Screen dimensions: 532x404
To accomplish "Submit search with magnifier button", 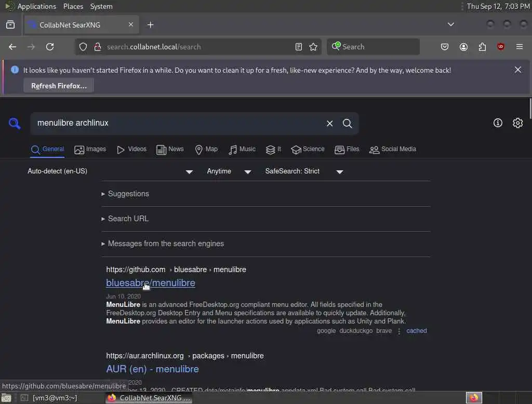I will pos(347,124).
